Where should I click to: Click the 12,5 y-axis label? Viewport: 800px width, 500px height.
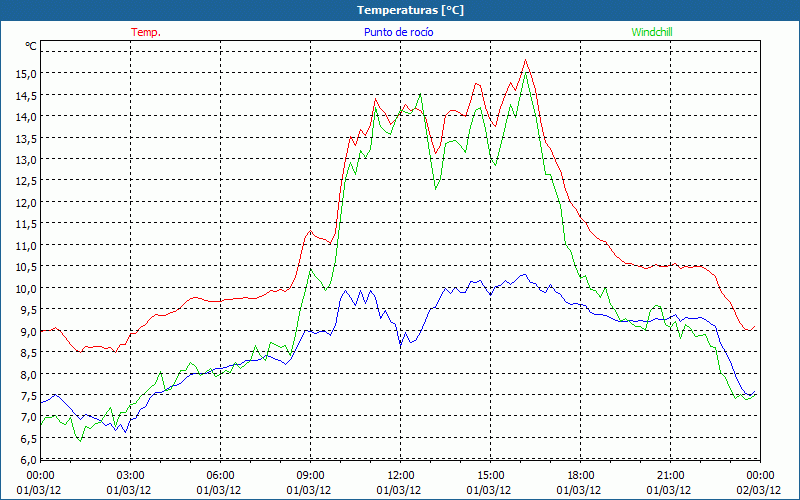(28, 181)
